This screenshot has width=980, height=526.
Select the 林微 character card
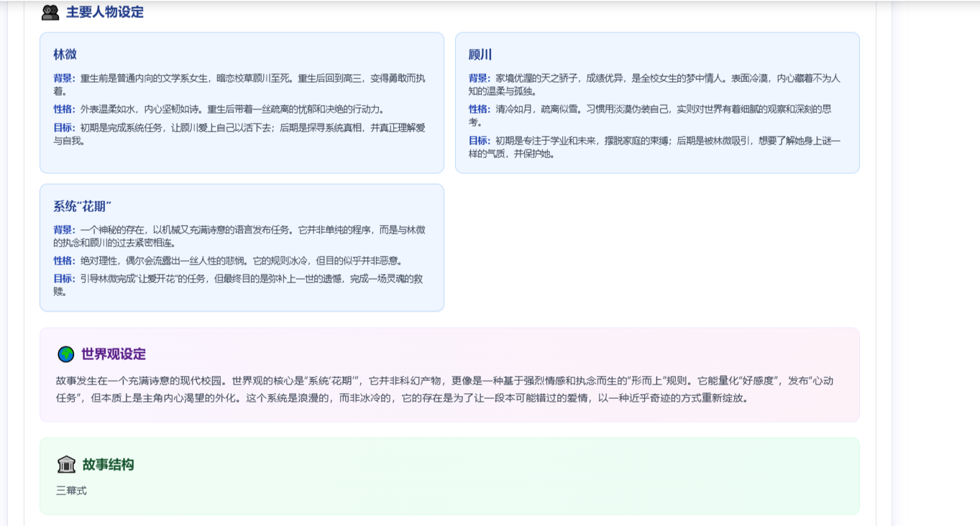coord(241,101)
